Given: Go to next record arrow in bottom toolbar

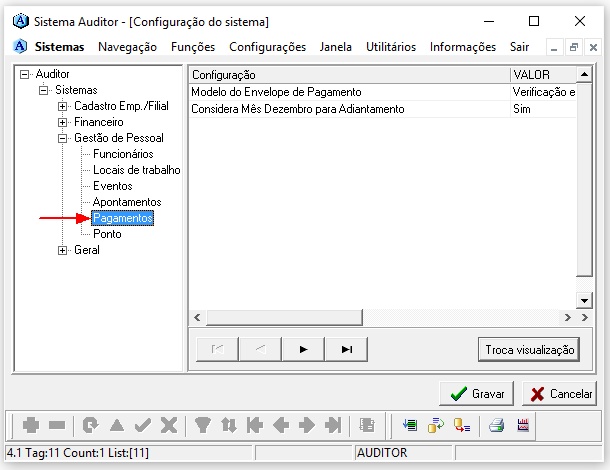Looking at the screenshot, I should click(x=307, y=425).
